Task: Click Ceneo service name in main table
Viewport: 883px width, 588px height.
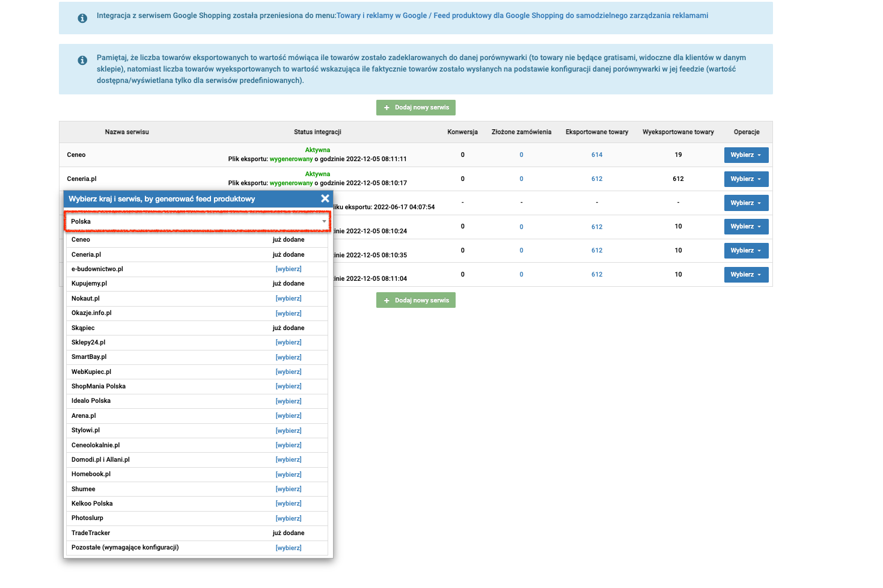Action: click(x=76, y=155)
